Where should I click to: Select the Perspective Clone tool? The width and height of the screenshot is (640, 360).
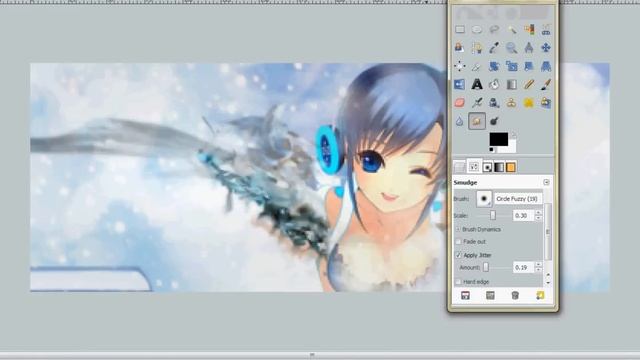546,102
